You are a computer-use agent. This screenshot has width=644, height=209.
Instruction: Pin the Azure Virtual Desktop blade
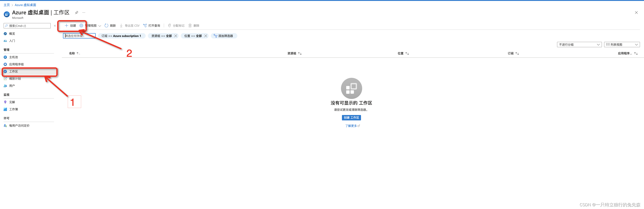coord(76,13)
